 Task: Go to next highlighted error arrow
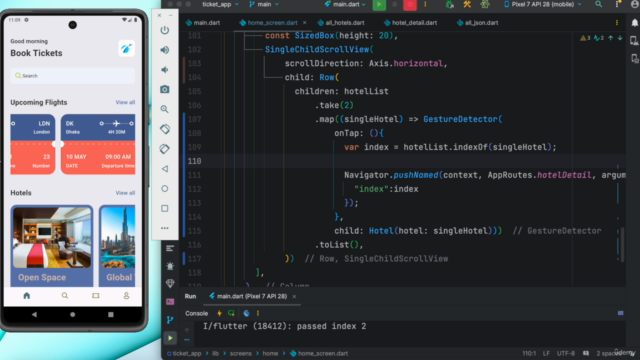pos(620,38)
